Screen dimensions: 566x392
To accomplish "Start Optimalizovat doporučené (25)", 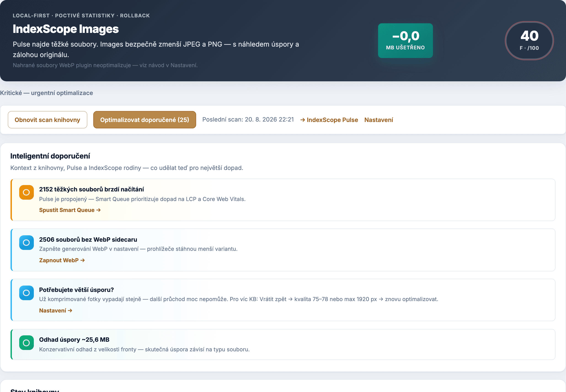I will tap(144, 120).
